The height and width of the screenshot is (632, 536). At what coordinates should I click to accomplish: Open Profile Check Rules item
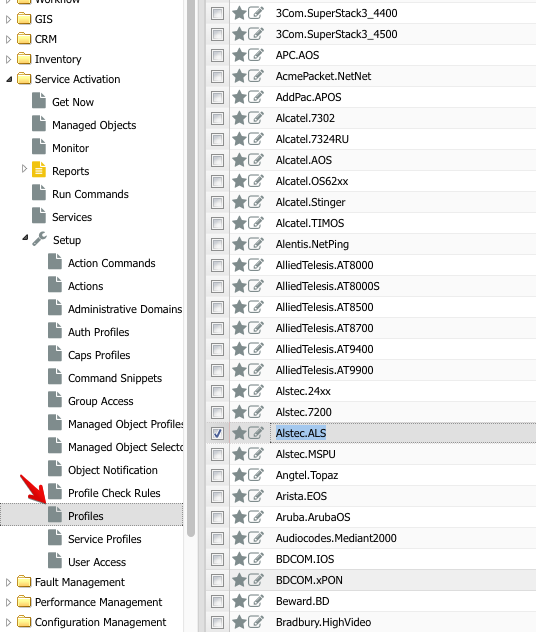pos(114,493)
